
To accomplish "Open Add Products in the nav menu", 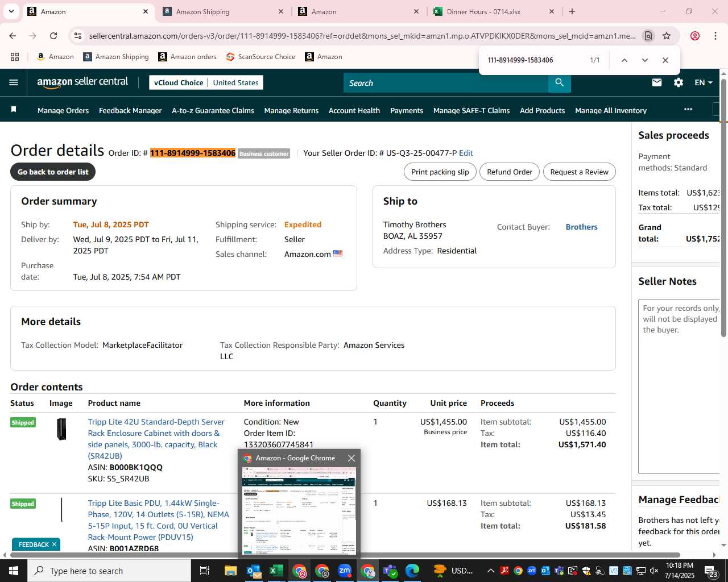I will [542, 111].
